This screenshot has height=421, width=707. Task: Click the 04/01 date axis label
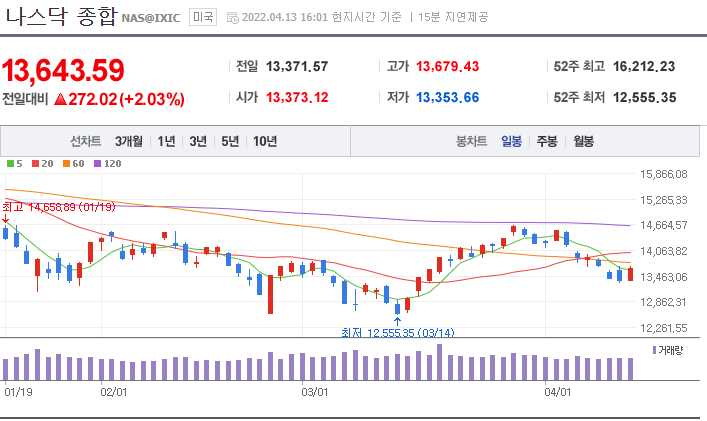click(x=558, y=392)
